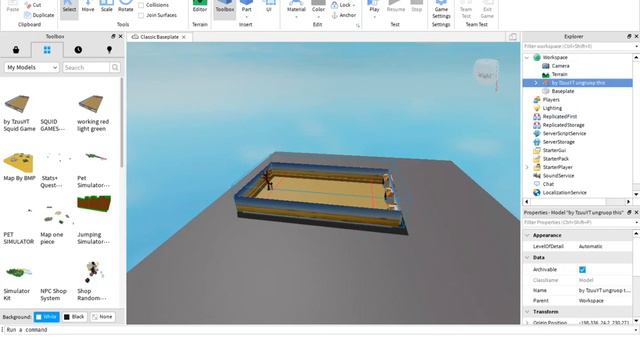Open Toolbox Inventory tab (grid icon)

(47, 49)
